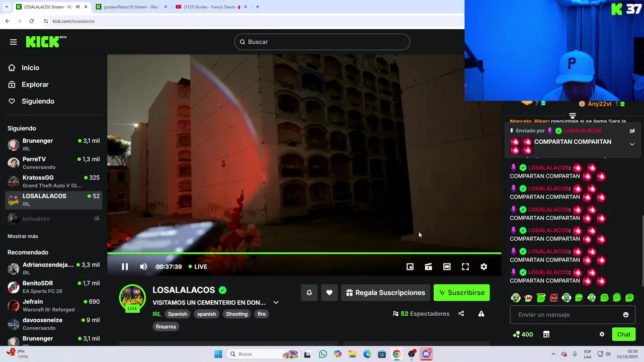Select the Shooting tag

236,314
